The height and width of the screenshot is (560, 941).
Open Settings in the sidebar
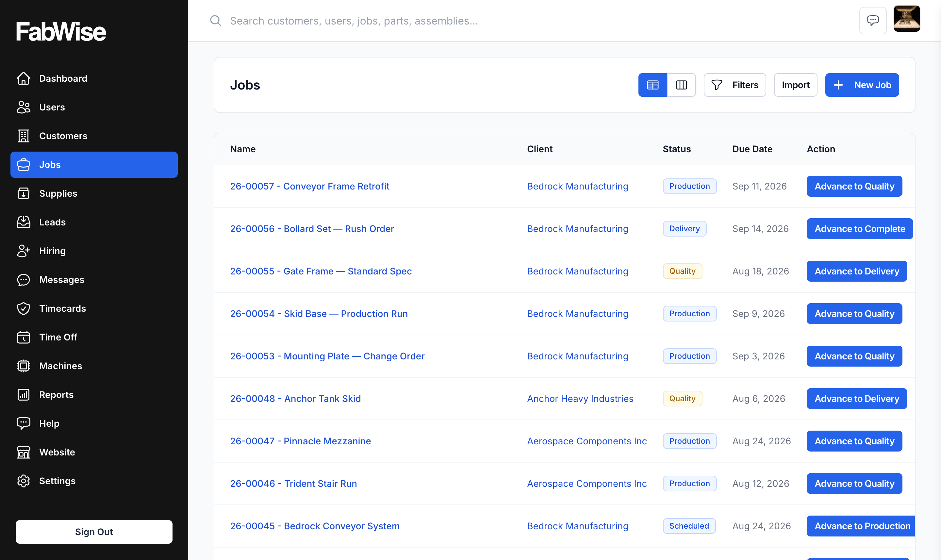(x=94, y=481)
